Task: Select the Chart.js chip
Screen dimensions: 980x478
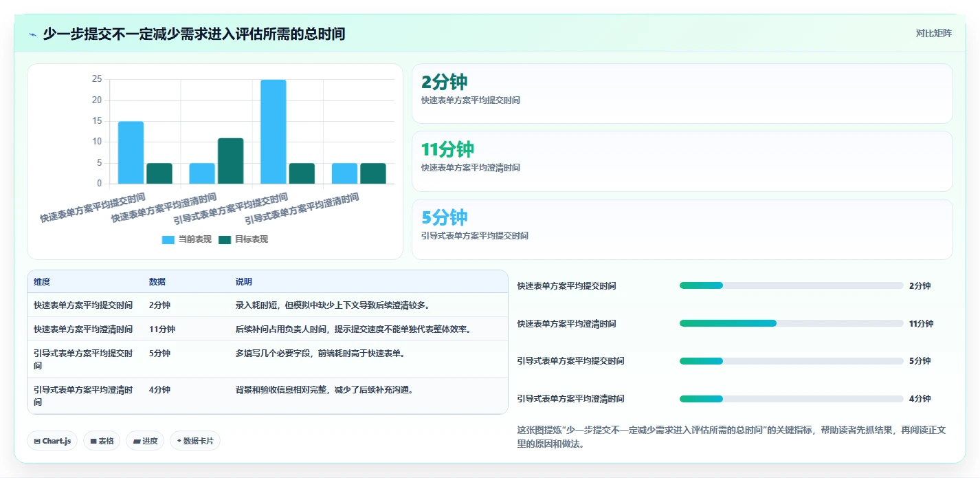Action: (52, 441)
